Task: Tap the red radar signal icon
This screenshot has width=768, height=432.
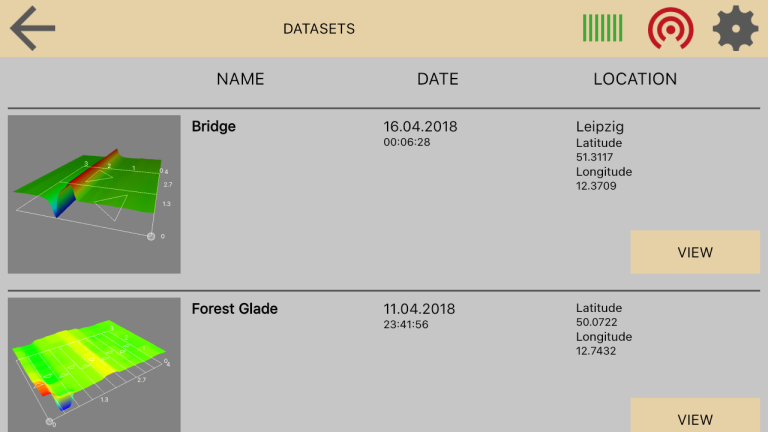Action: [671, 28]
